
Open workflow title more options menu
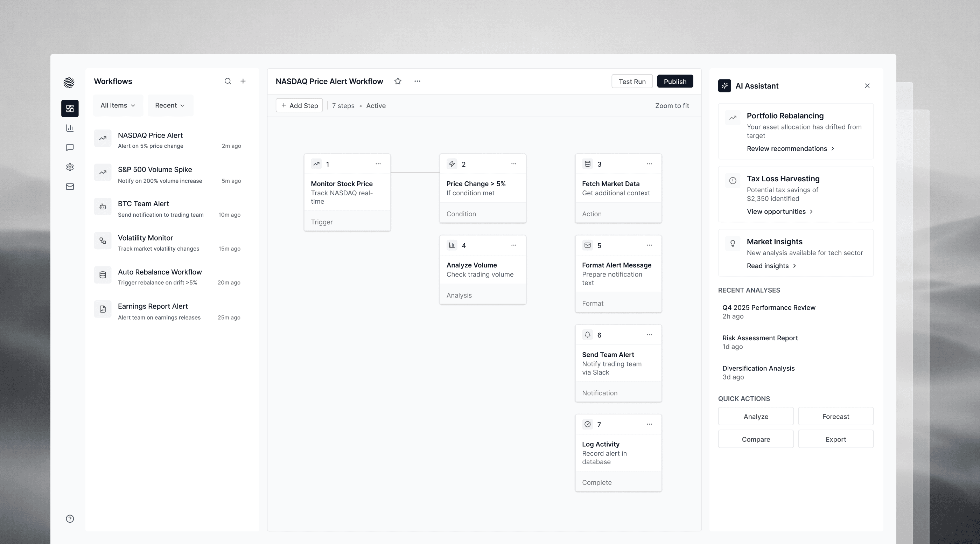pyautogui.click(x=417, y=81)
